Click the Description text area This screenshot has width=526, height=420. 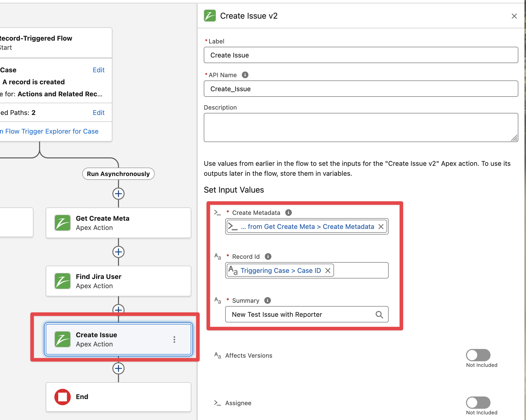click(361, 127)
